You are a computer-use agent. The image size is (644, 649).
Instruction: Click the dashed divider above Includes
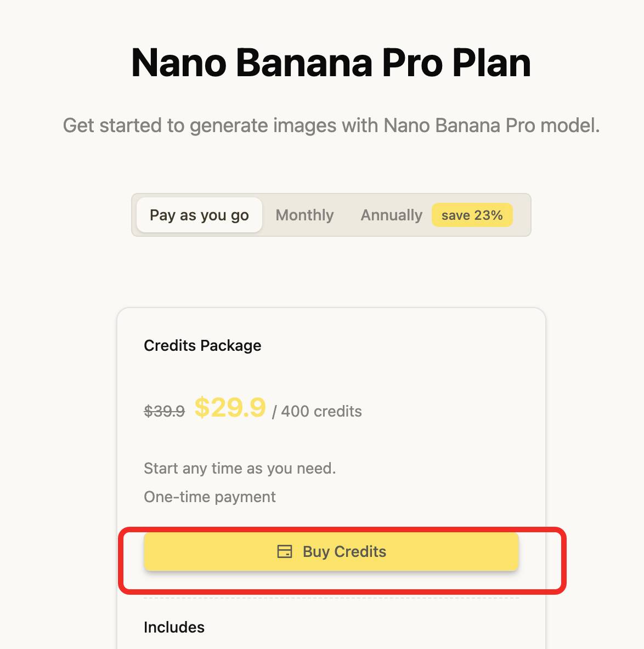click(x=331, y=598)
